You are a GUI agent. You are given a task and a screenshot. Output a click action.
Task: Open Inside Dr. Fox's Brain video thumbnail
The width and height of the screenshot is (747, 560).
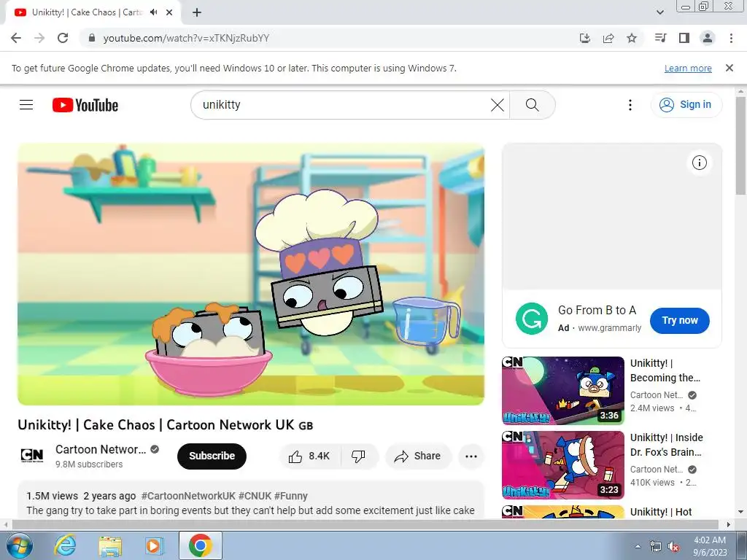[563, 464]
